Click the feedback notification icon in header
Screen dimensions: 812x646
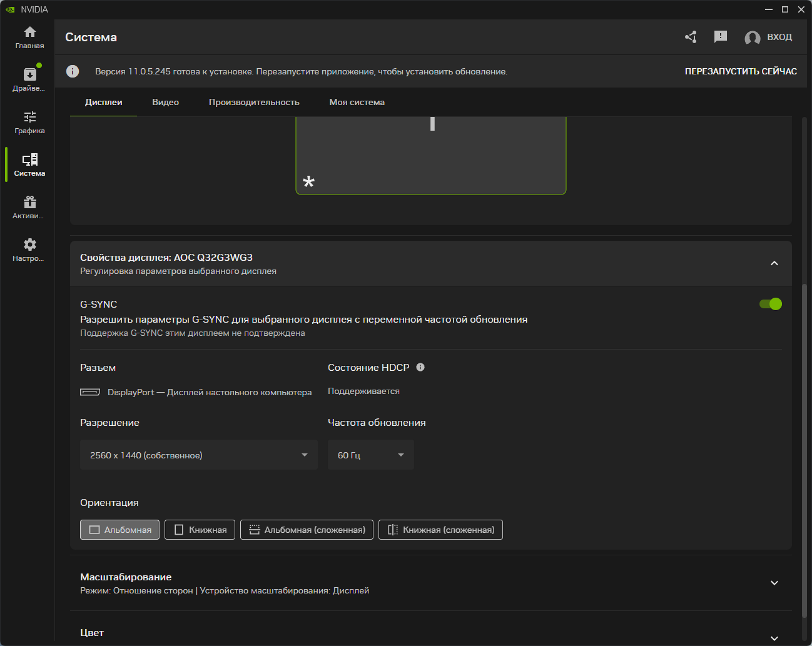click(721, 37)
